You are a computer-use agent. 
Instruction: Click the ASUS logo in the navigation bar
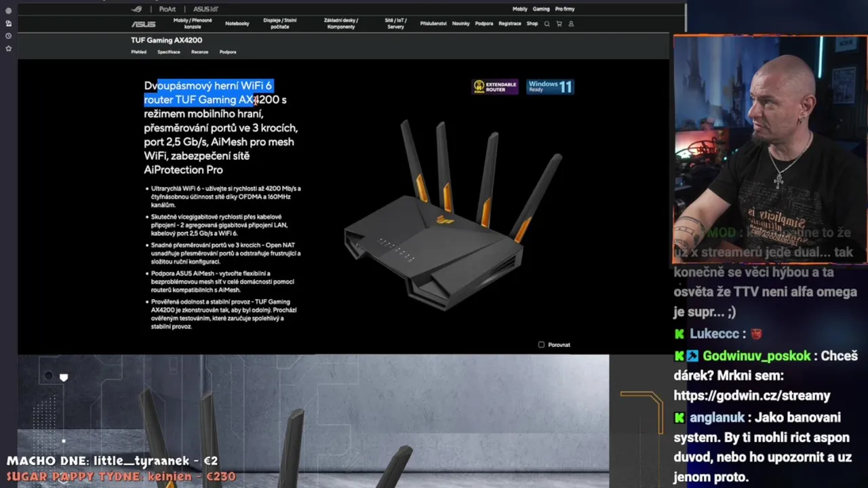coord(143,24)
